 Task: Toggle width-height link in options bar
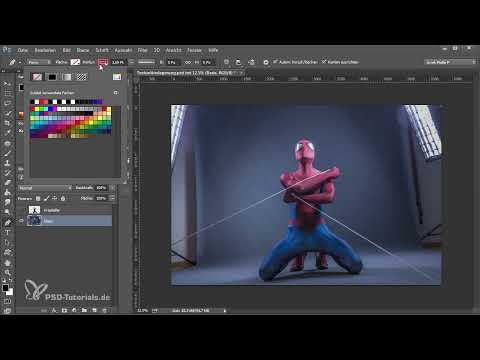point(188,62)
